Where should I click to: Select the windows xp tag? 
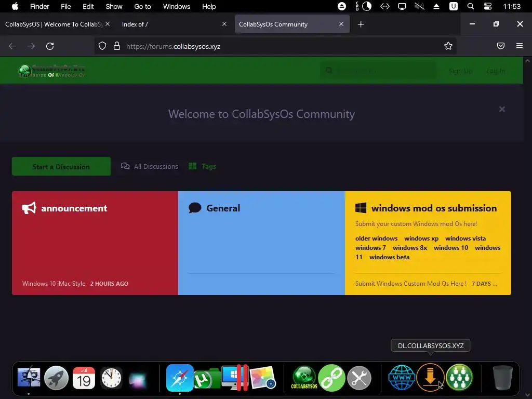pos(421,238)
